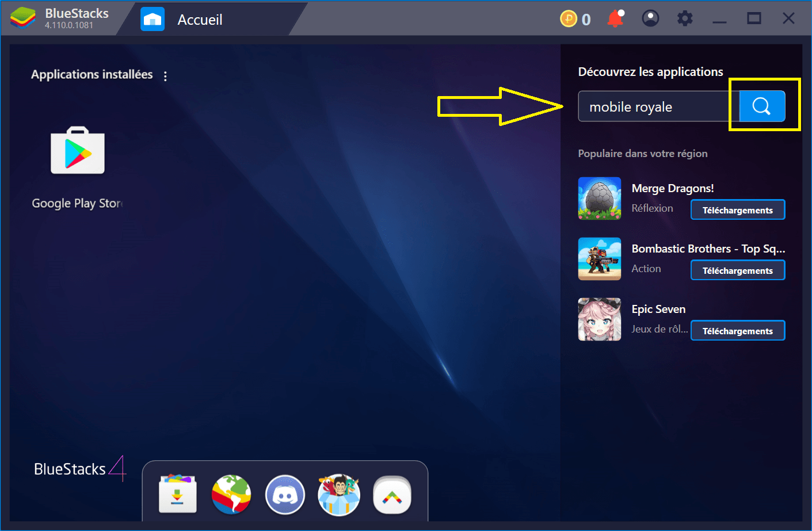The height and width of the screenshot is (531, 812).
Task: Open the notifications bell
Action: pyautogui.click(x=615, y=18)
